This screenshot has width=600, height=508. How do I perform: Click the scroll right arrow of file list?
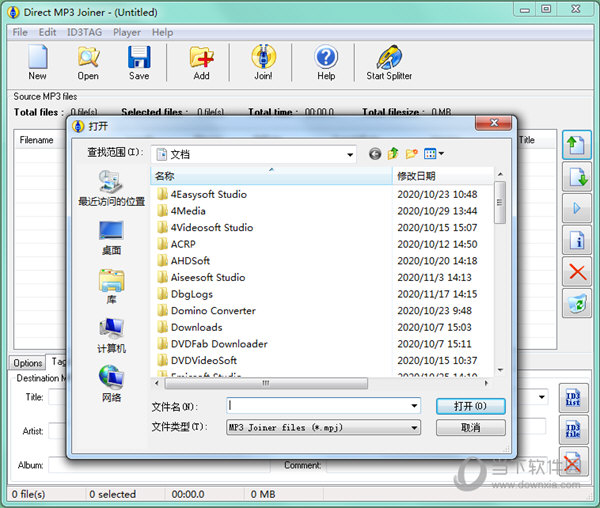[x=486, y=383]
